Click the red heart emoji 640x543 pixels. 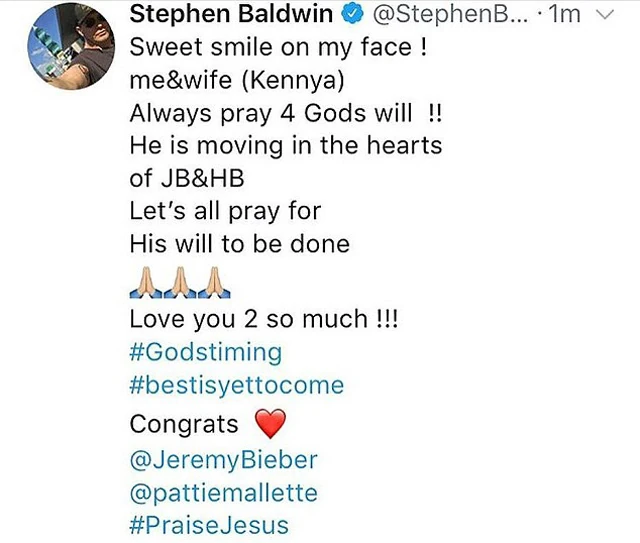click(x=270, y=424)
